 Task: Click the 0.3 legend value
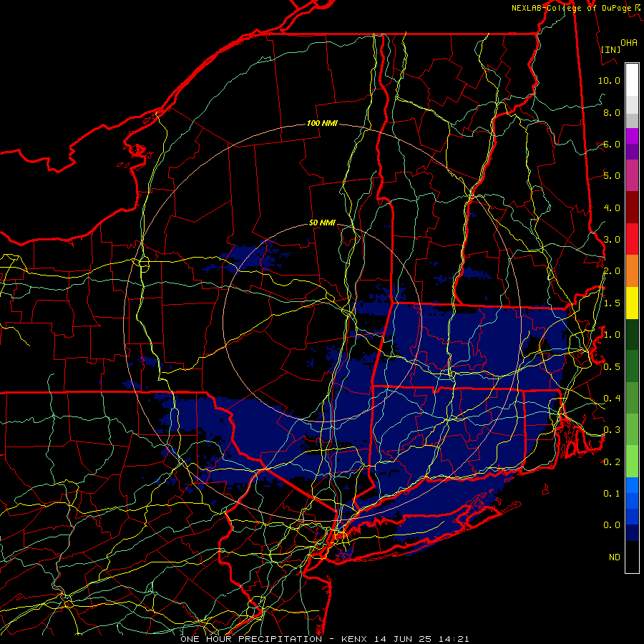pyautogui.click(x=612, y=430)
